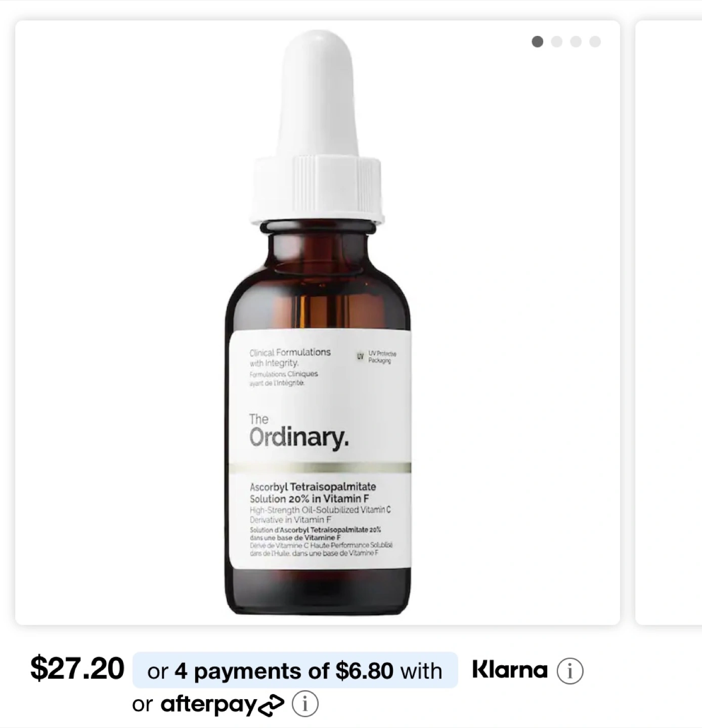Image resolution: width=702 pixels, height=728 pixels.
Task: Click the Ascorbyl Tetraisopalmitate Solution label text
Action: (x=313, y=492)
